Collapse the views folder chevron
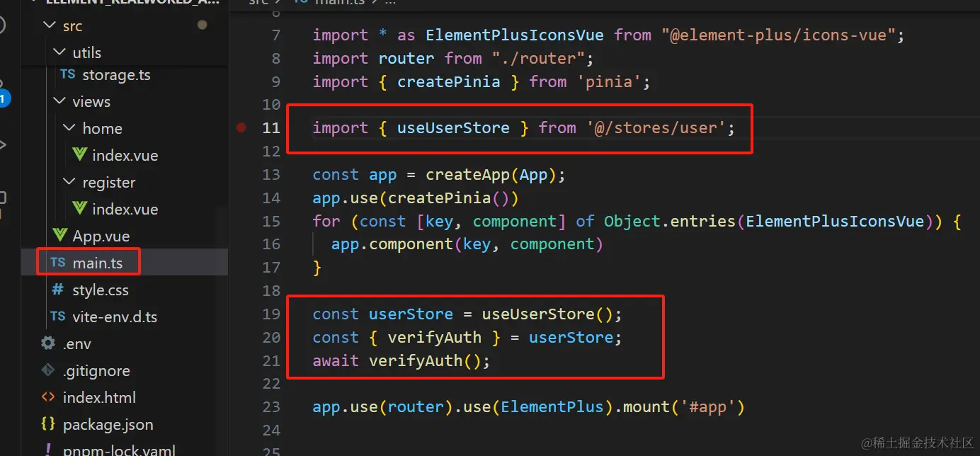The image size is (980, 456). [59, 101]
